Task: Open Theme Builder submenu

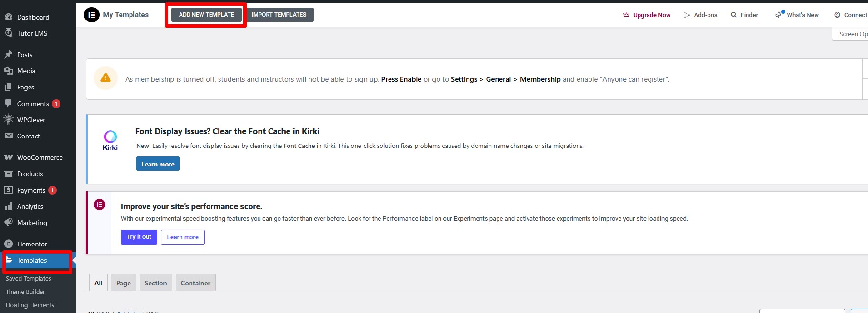Action: coord(25,292)
